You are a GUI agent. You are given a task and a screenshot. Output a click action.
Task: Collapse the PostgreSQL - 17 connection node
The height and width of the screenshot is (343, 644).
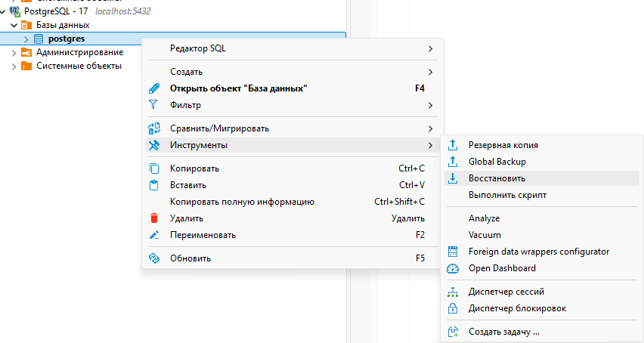3,11
